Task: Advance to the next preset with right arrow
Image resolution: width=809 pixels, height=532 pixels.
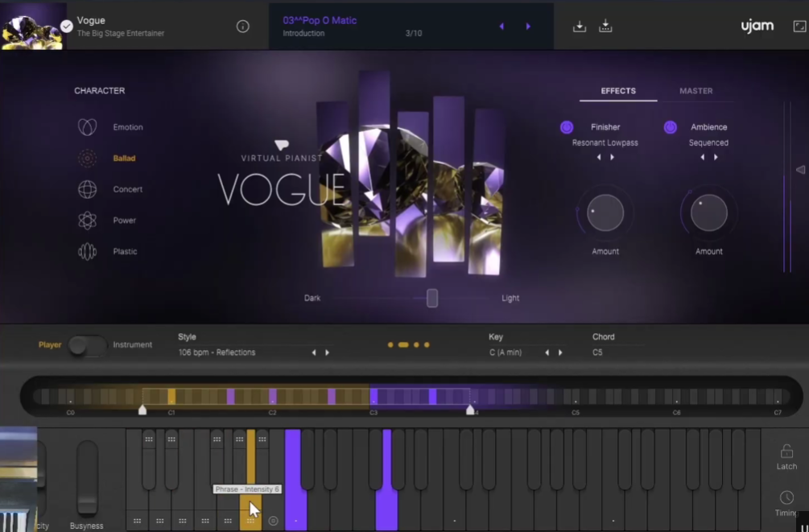Action: 527,26
